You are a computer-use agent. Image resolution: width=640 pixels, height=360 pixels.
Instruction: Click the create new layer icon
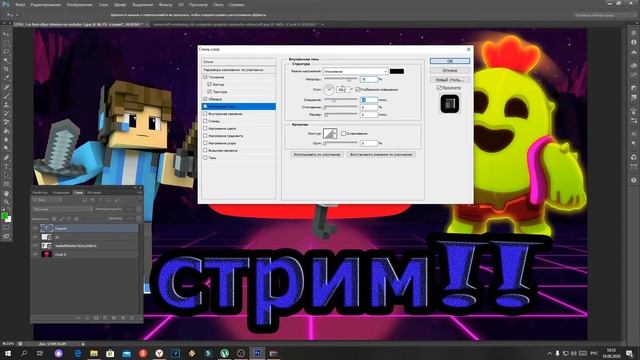123,318
